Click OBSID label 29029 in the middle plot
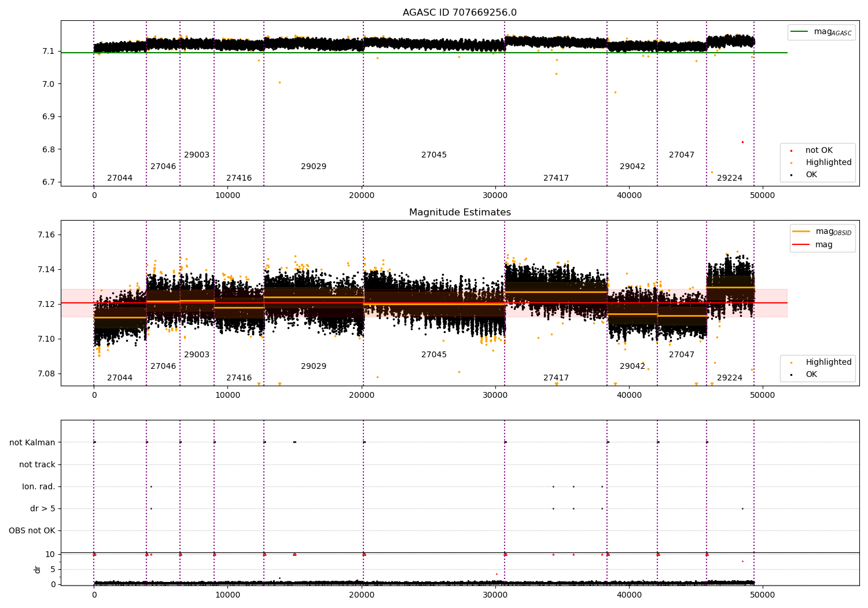868x608 pixels. [314, 367]
